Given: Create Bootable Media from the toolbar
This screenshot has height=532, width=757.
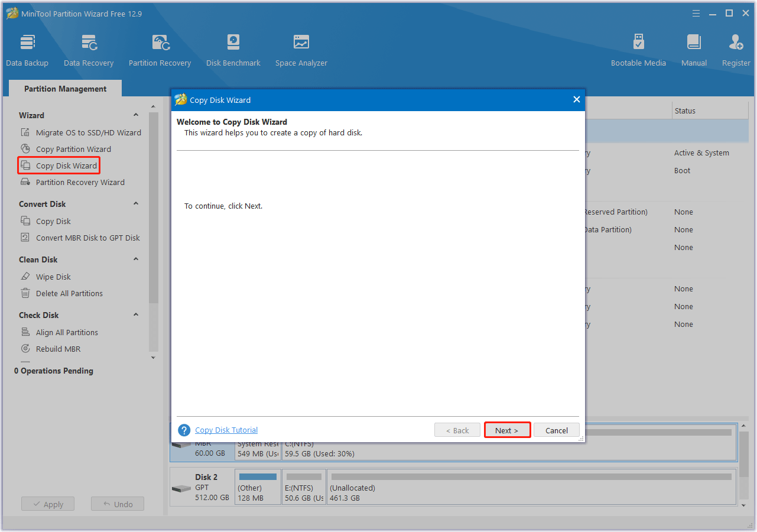Looking at the screenshot, I should coord(638,51).
